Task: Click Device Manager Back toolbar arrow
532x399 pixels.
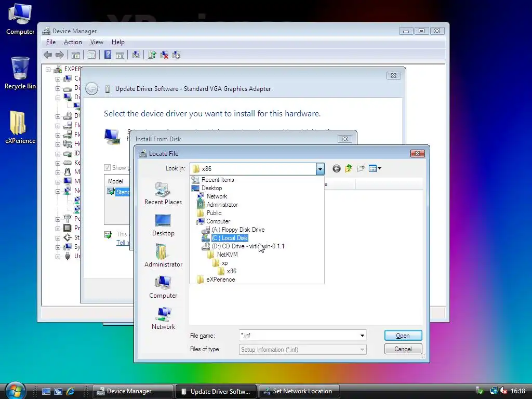Action: point(47,55)
